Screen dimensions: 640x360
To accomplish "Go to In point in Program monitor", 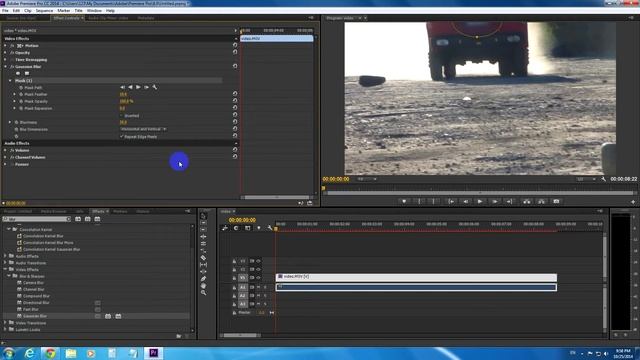I will click(x=451, y=201).
